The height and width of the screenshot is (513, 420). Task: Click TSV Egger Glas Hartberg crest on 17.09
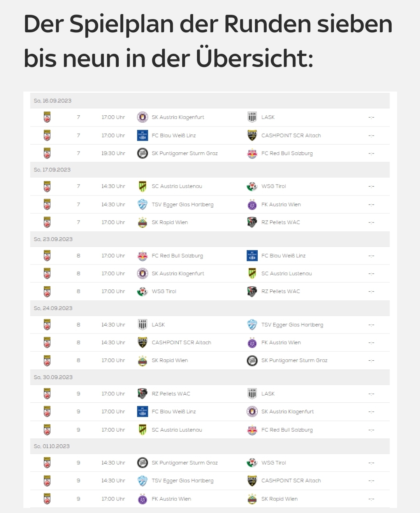pos(142,204)
